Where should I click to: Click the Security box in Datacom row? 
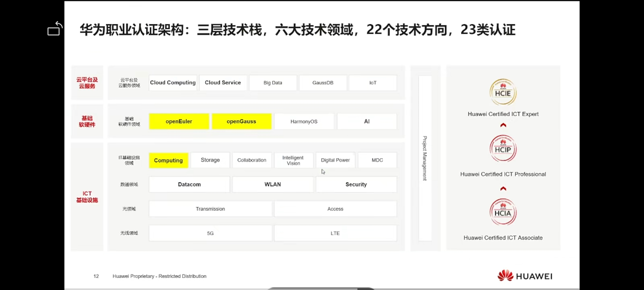pyautogui.click(x=356, y=184)
